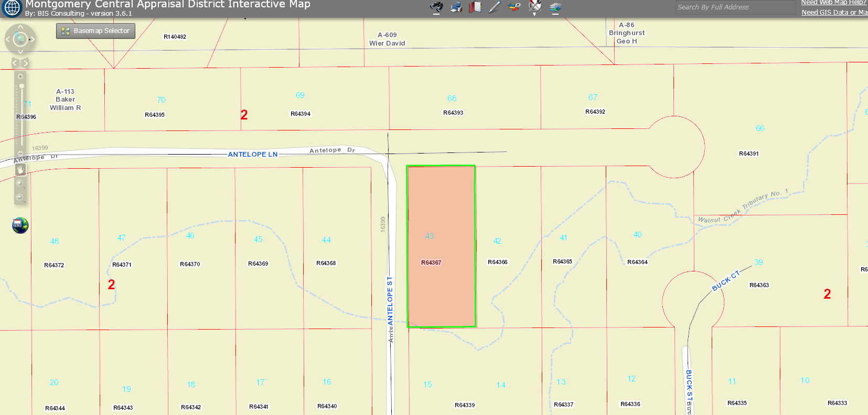Click the Search By Full Address field
The height and width of the screenshot is (415, 868).
735,7
